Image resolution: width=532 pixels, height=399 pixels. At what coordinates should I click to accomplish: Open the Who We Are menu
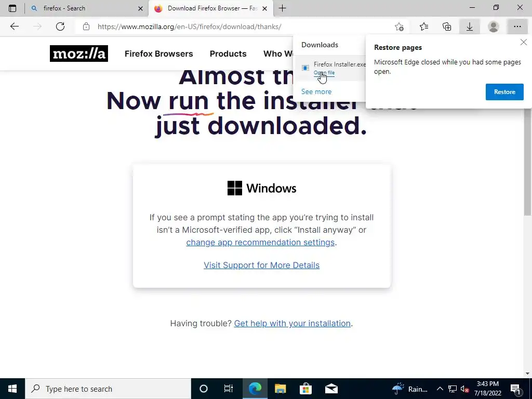click(x=278, y=54)
